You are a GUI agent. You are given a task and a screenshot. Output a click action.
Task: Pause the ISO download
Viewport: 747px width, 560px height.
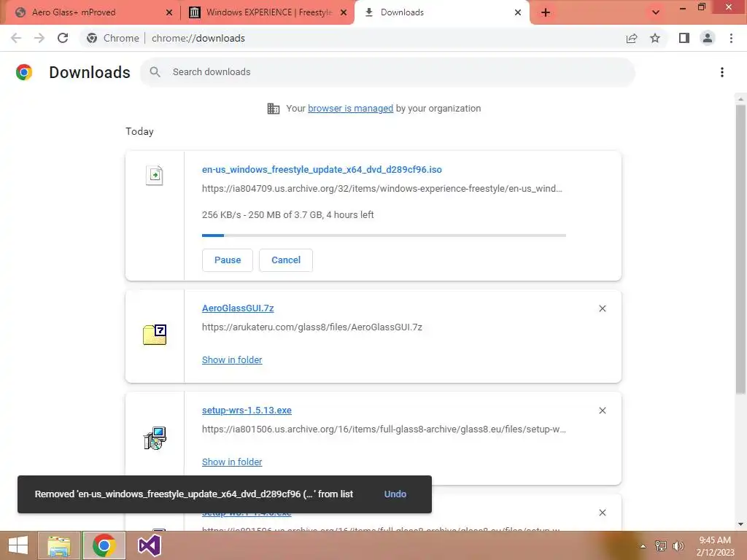[228, 260]
